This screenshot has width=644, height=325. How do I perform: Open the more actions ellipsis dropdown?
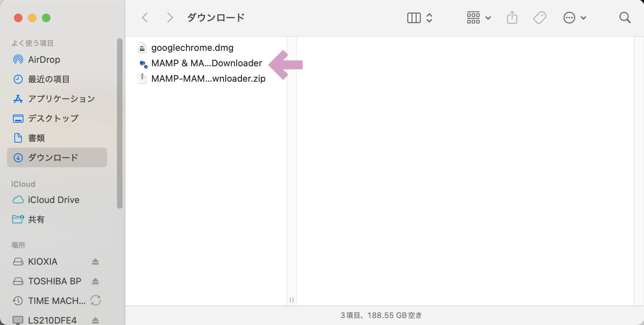[574, 17]
